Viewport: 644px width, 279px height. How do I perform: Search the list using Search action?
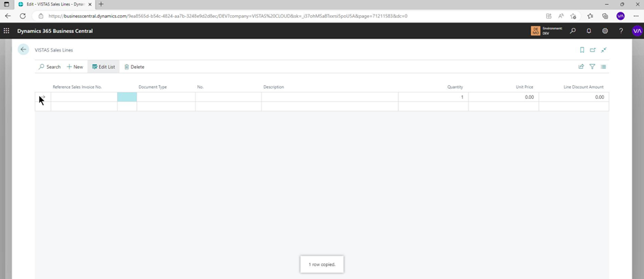click(x=50, y=67)
